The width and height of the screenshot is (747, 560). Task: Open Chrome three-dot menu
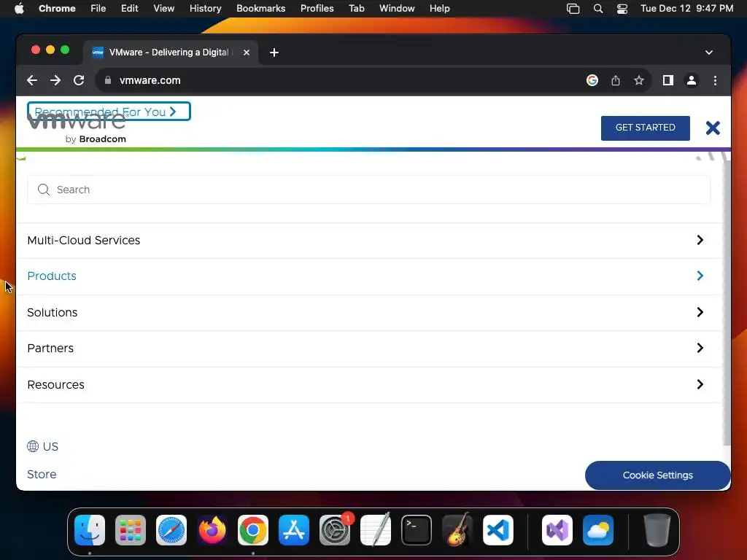click(715, 80)
